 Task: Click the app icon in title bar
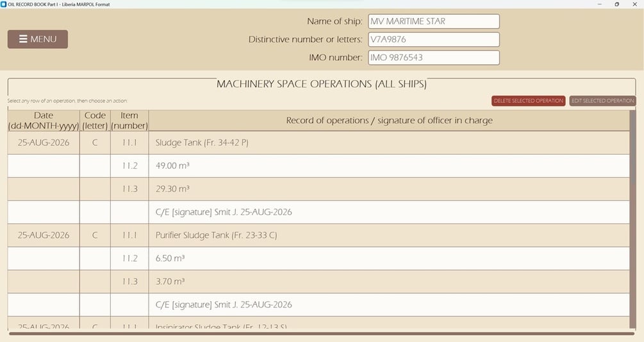tap(4, 4)
